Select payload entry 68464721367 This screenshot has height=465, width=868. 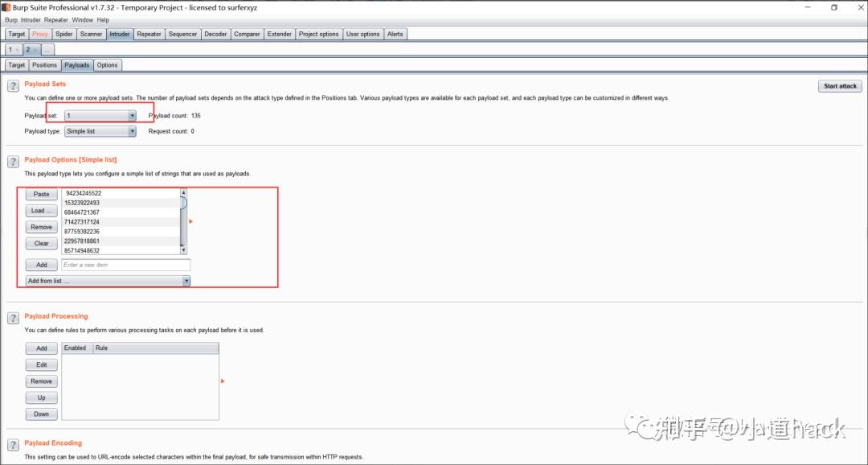tap(121, 212)
